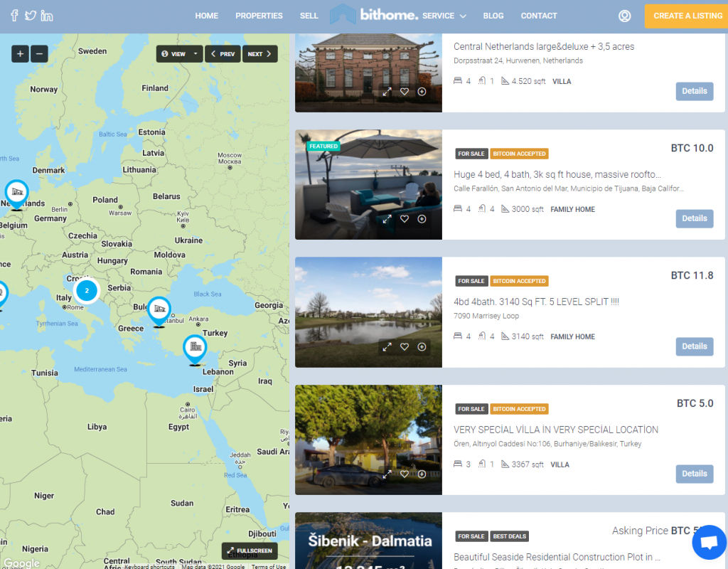This screenshot has width=728, height=569.
Task: Go to the Properties menu item
Action: pos(259,16)
